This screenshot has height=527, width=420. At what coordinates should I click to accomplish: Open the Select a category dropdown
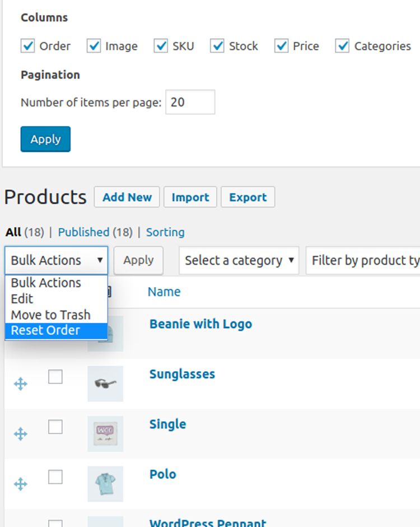239,261
